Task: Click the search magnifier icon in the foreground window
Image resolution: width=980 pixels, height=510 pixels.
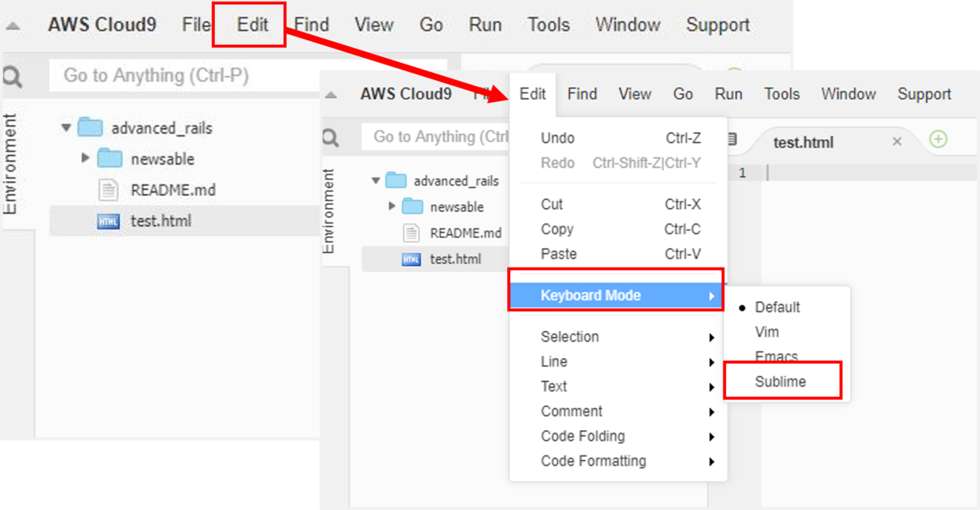Action: pyautogui.click(x=331, y=138)
